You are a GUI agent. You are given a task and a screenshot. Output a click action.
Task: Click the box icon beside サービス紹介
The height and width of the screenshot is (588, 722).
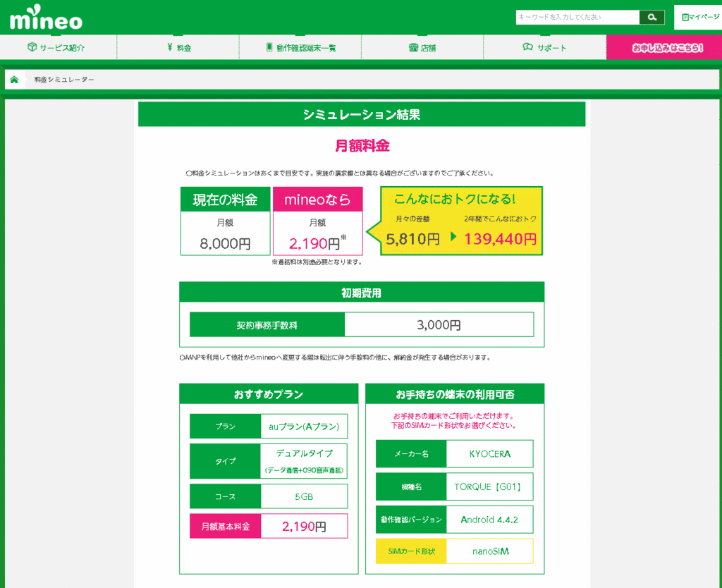click(32, 47)
